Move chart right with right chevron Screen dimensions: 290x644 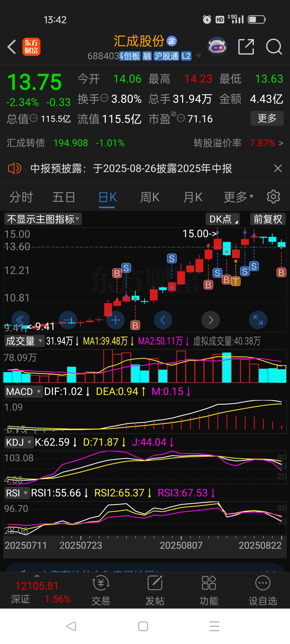click(211, 320)
